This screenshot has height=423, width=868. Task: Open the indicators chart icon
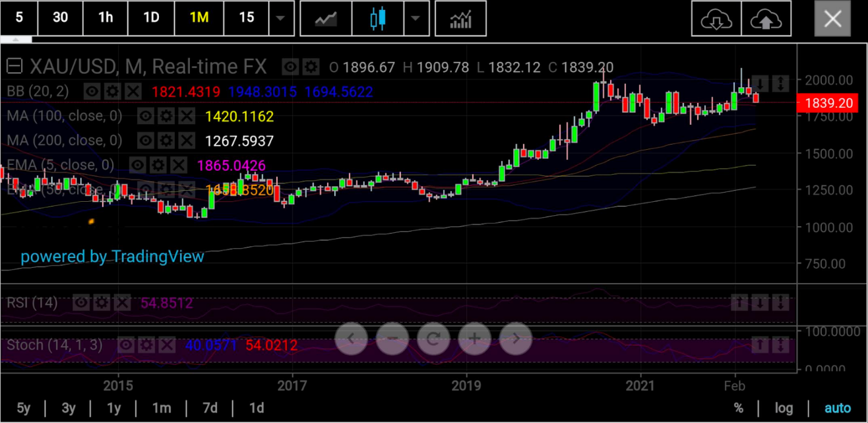[x=460, y=18]
